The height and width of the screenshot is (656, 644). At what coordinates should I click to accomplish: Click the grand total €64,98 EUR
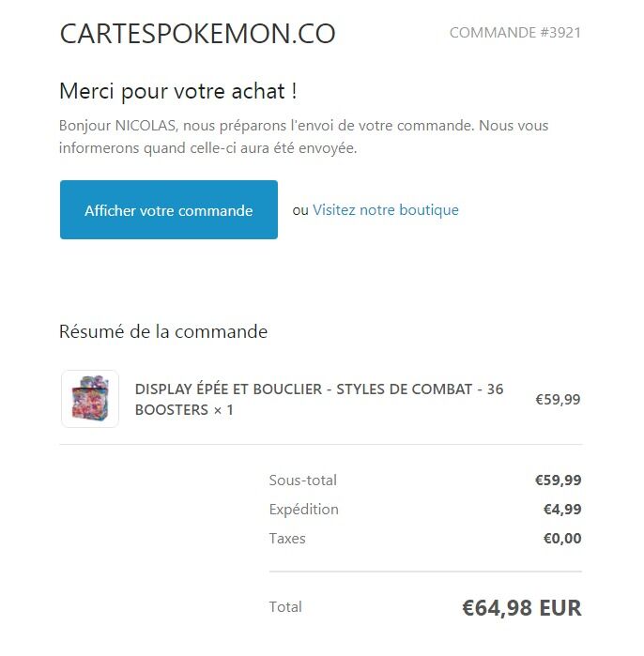tap(522, 607)
